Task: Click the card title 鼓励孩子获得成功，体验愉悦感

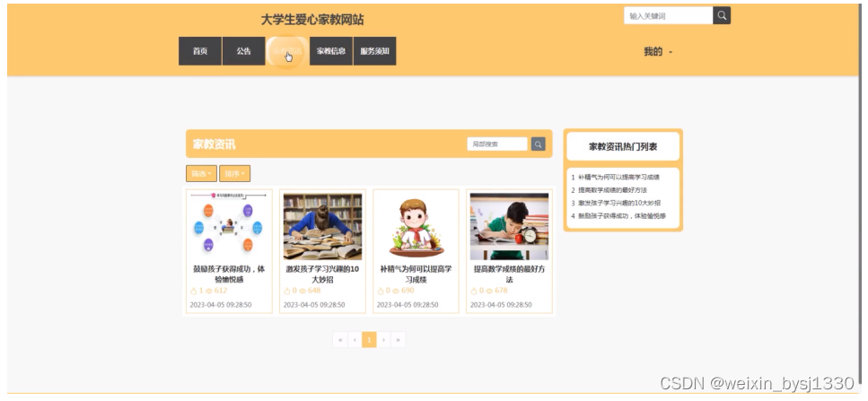Action: pos(229,275)
